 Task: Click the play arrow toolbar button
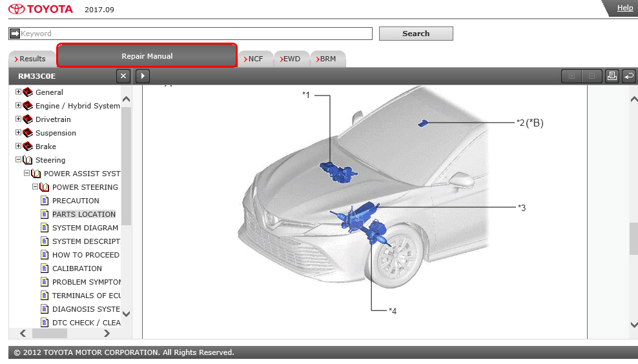click(143, 76)
